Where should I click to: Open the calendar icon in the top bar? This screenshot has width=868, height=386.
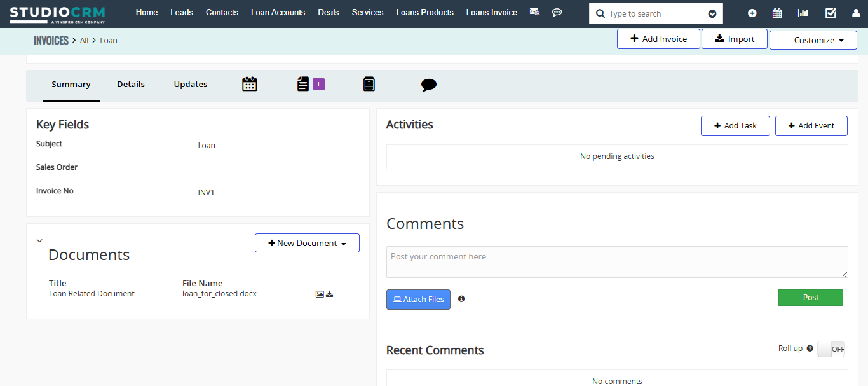[x=777, y=13]
